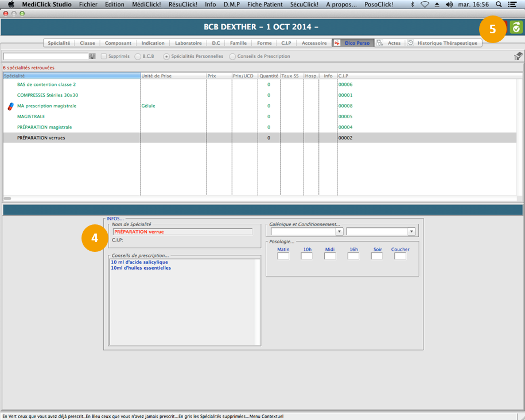Screen dimensions: 525x420
Task: Select the B.C.B radio button
Action: click(x=138, y=56)
